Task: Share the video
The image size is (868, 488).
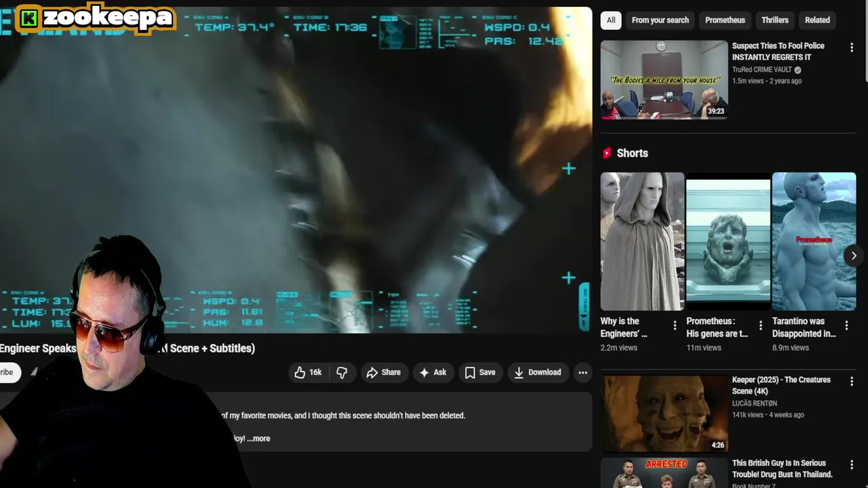Action: [384, 372]
